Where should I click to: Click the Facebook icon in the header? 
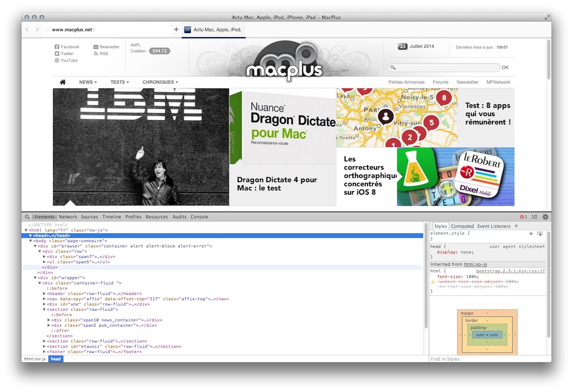click(x=57, y=47)
